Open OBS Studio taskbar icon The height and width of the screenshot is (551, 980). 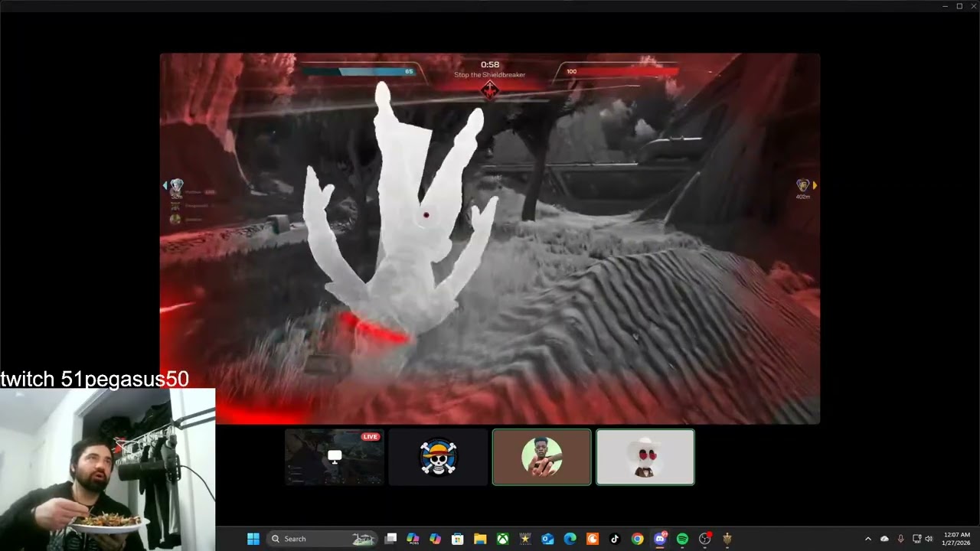point(705,539)
